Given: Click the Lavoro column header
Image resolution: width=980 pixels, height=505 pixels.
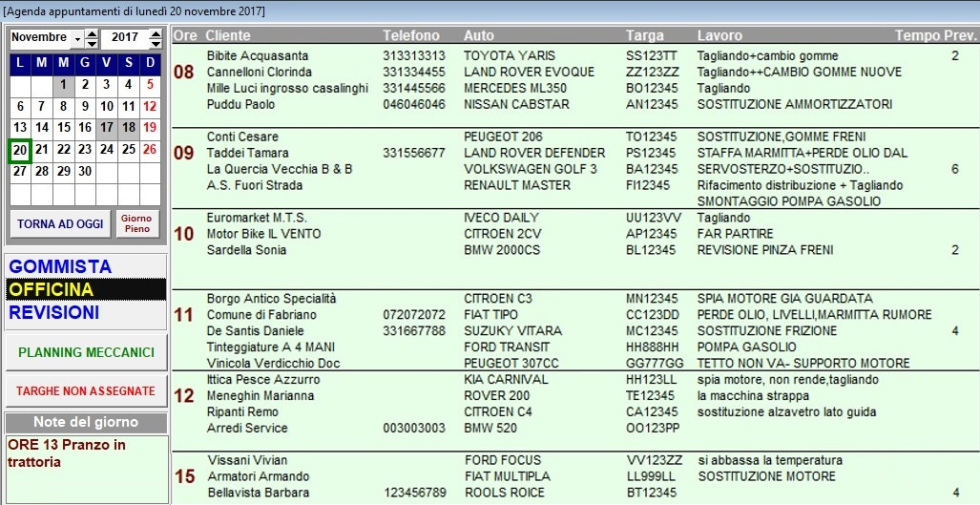Looking at the screenshot, I should pos(720,35).
